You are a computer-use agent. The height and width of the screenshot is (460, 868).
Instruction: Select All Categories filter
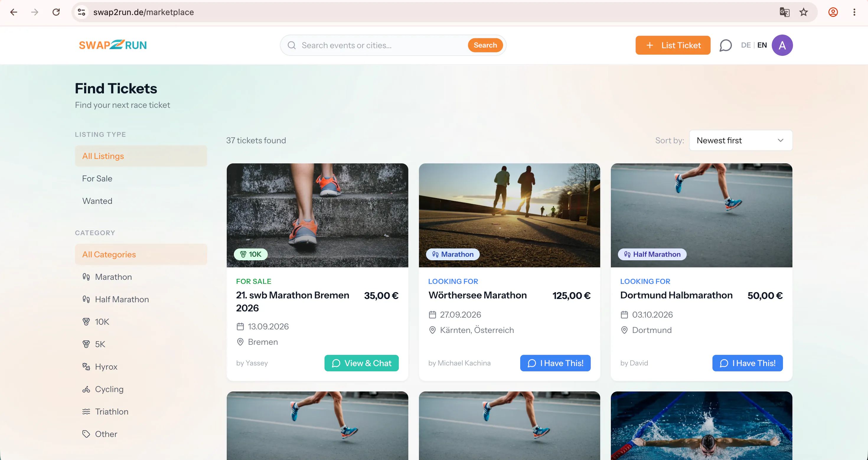click(x=141, y=254)
